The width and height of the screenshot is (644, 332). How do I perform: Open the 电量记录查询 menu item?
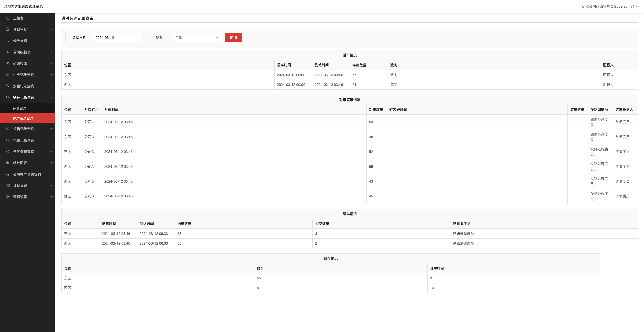click(x=28, y=140)
